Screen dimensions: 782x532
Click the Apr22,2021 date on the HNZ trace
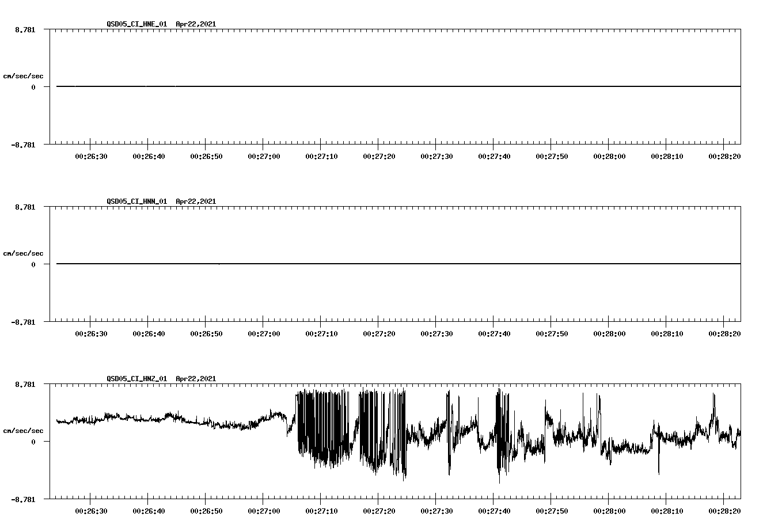coord(195,378)
